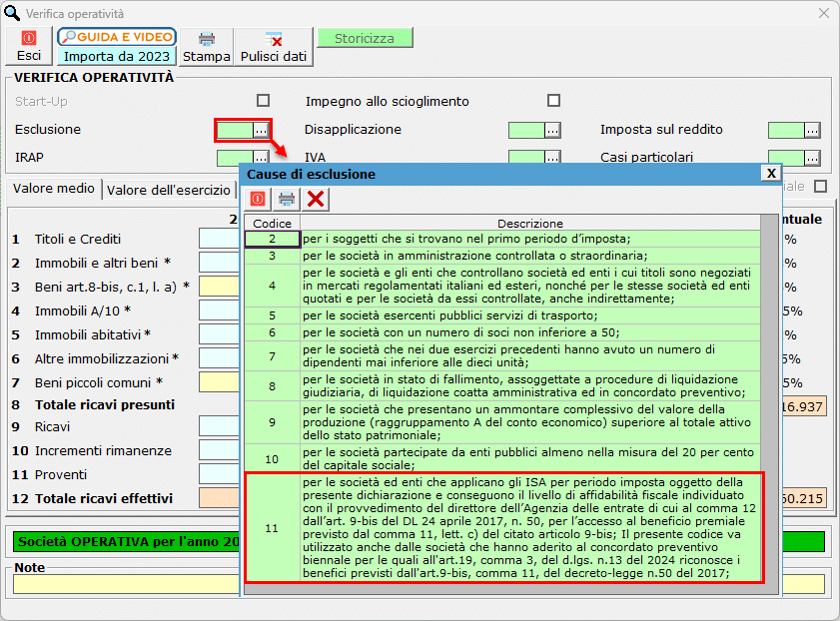Toggle the Start-Up checkbox
Screen dimensions: 840x621
[x=264, y=101]
